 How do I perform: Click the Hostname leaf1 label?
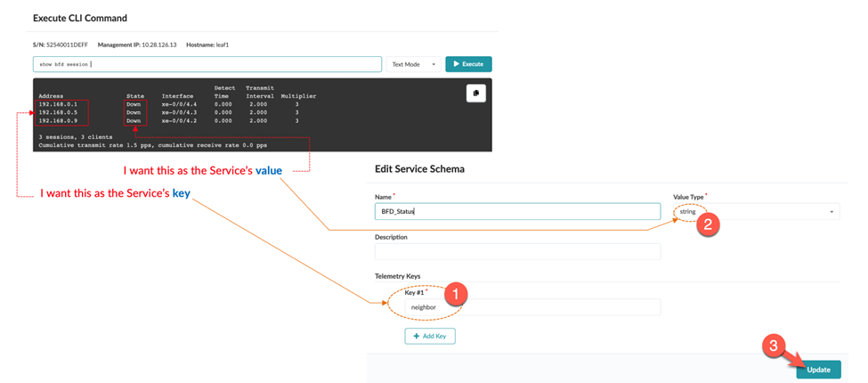tap(209, 45)
